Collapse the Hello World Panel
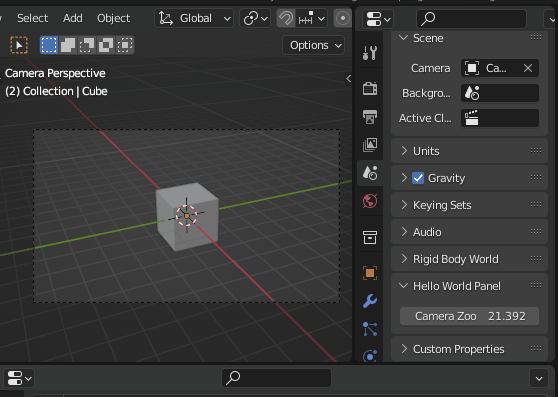This screenshot has height=397, width=558. [x=404, y=286]
